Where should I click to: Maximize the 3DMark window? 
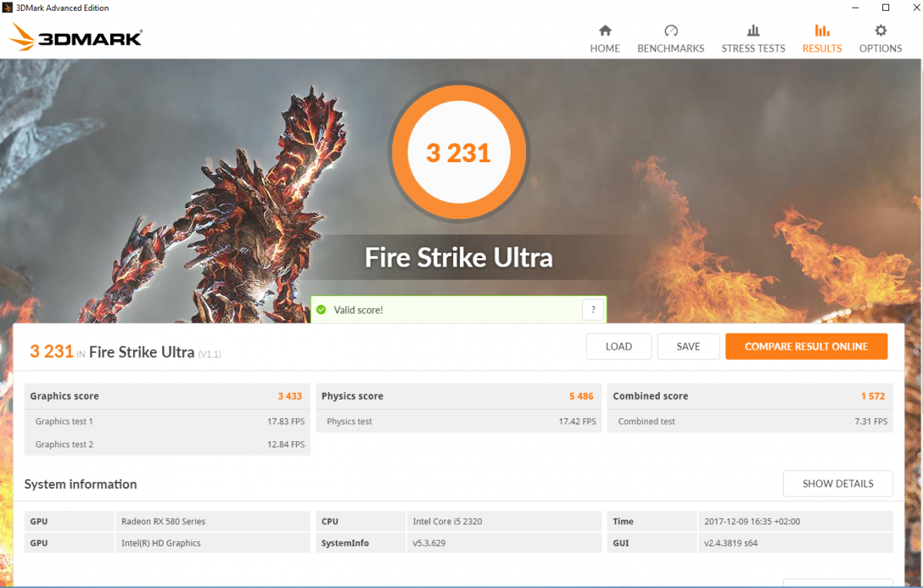tap(885, 8)
